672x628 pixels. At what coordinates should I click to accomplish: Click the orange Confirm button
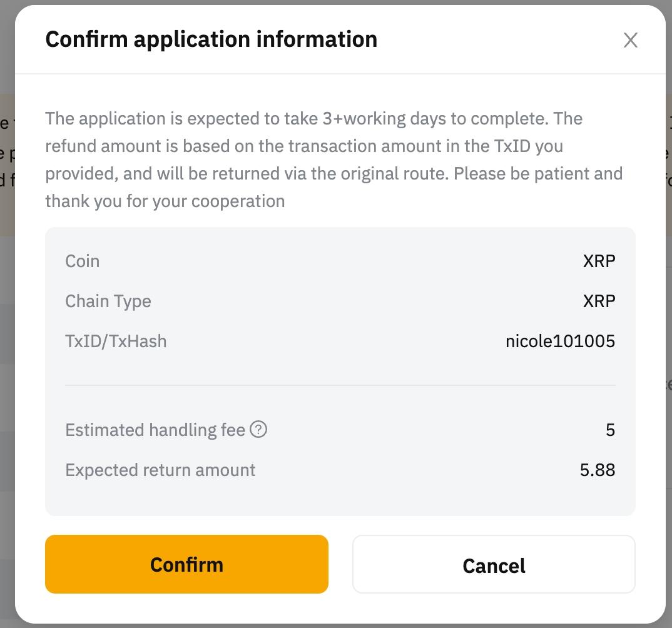186,564
